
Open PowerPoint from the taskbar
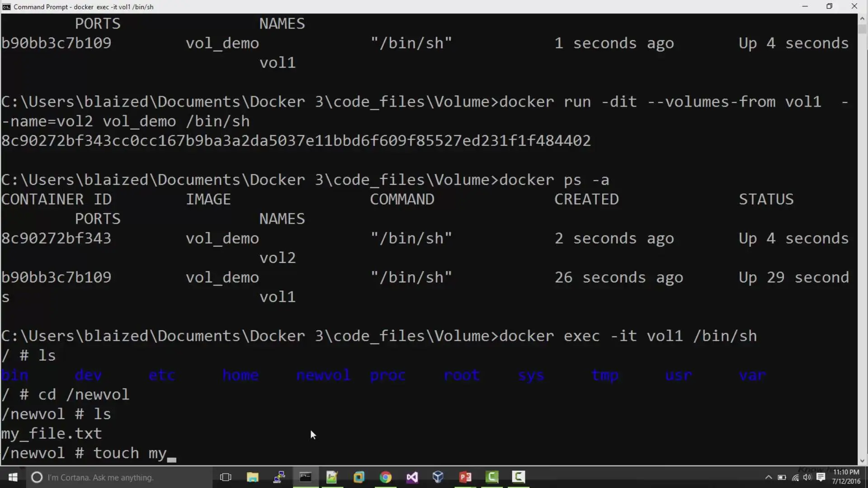click(465, 477)
